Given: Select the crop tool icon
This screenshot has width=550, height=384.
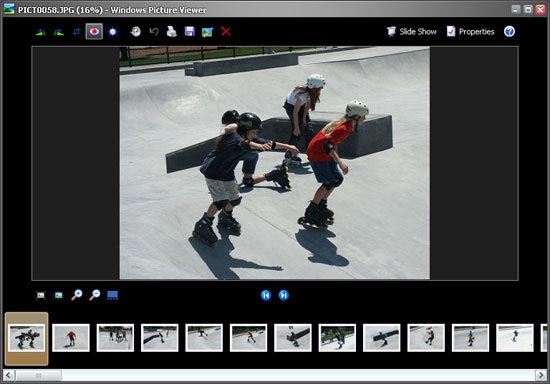Looking at the screenshot, I should [x=76, y=32].
